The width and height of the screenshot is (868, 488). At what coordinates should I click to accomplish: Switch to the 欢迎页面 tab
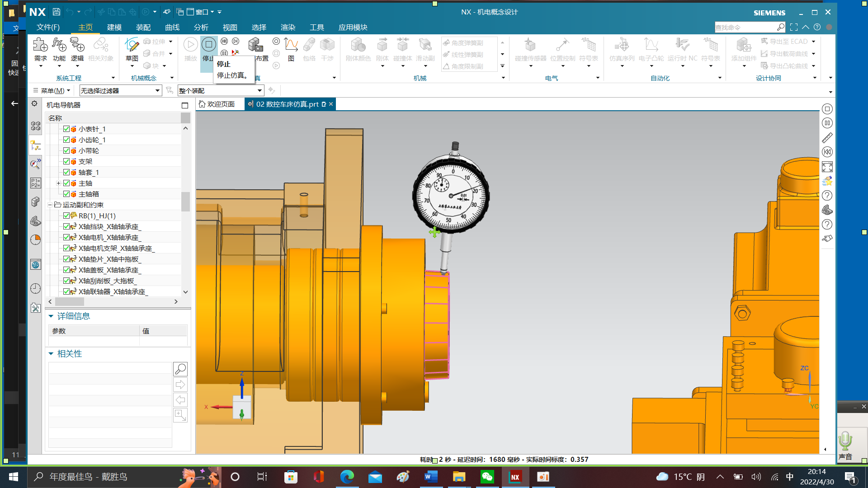click(x=220, y=104)
